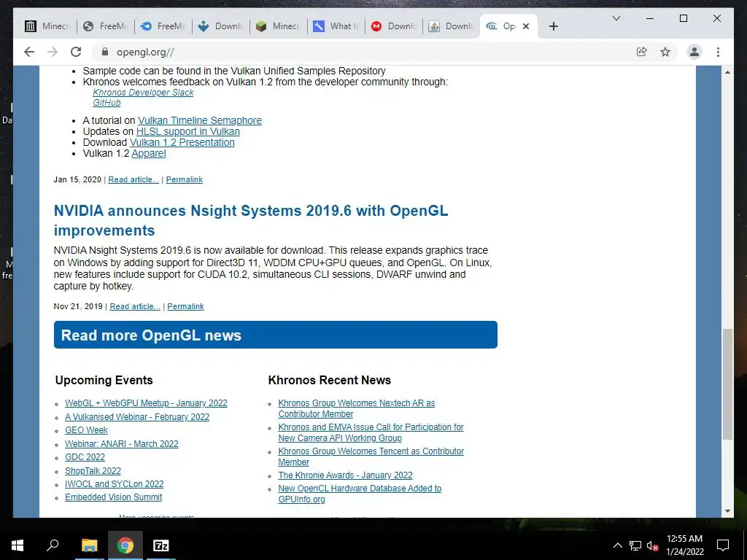
Task: Open A Vulkanised Webinar - February 2022
Action: pyautogui.click(x=137, y=416)
